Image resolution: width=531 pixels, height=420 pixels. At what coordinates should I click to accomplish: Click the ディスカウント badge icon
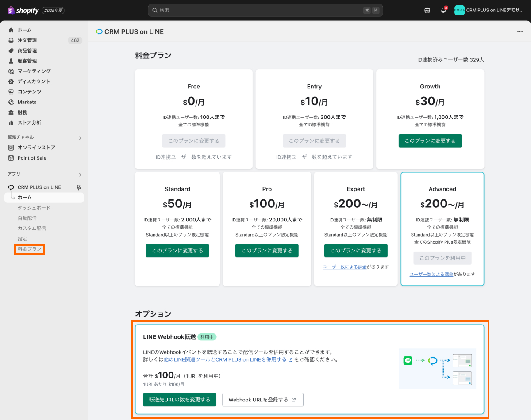11,81
